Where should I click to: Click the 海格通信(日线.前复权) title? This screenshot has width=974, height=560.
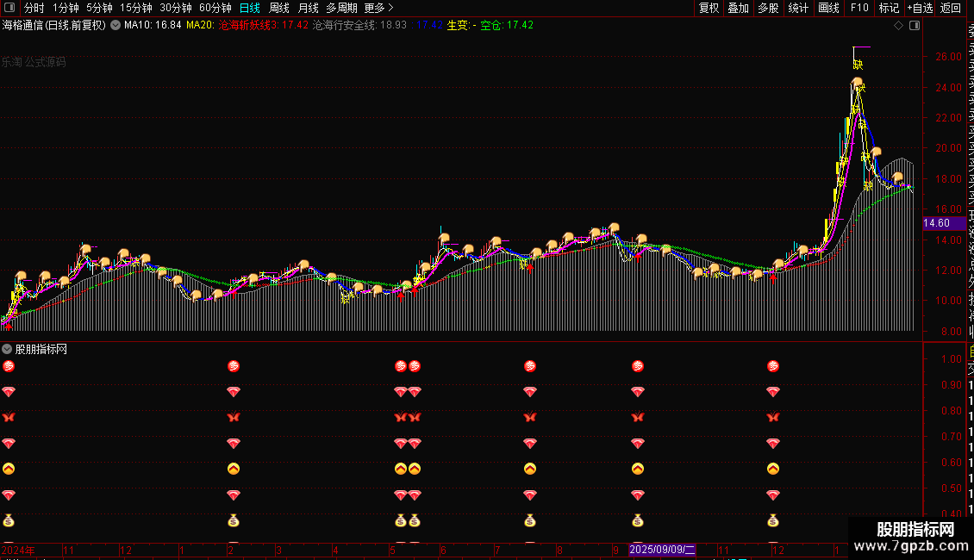54,26
